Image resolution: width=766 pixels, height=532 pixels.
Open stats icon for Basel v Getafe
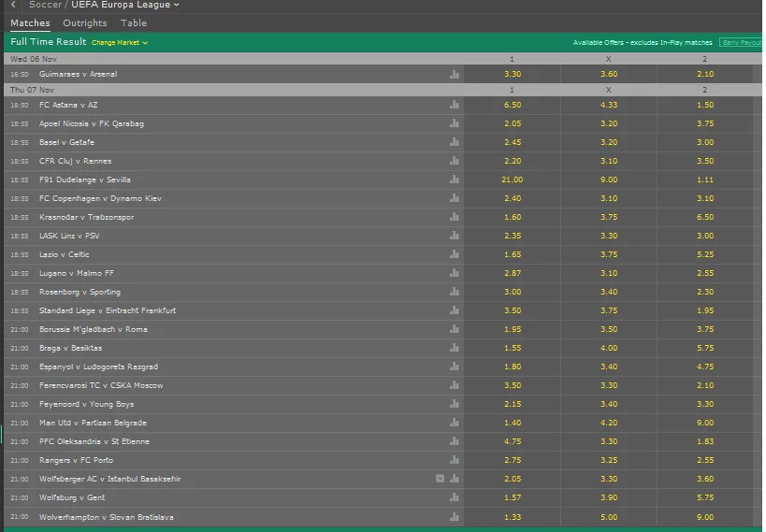(455, 142)
